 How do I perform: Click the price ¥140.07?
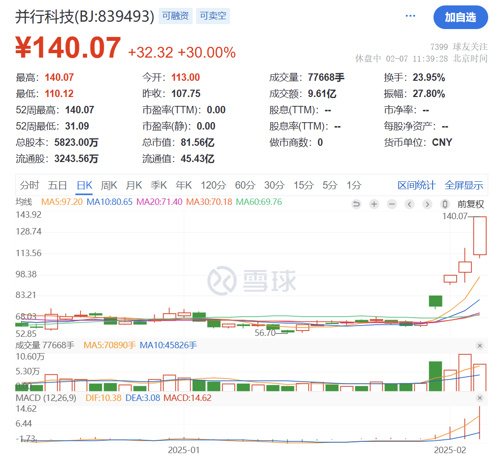click(x=68, y=48)
